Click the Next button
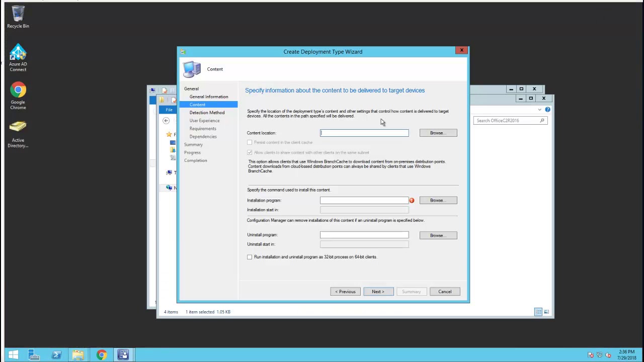The height and width of the screenshot is (362, 644). pos(378,292)
